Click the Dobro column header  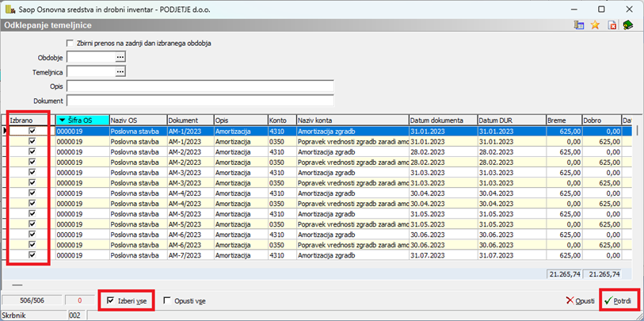(x=601, y=120)
